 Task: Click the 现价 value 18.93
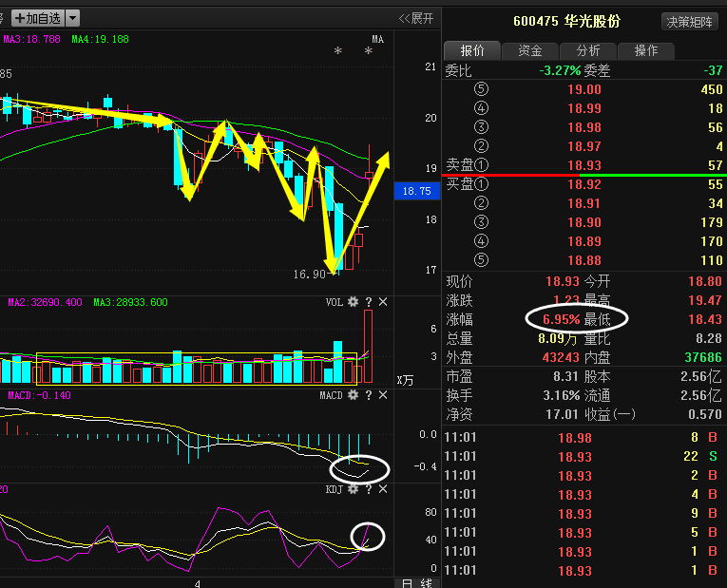coord(563,281)
